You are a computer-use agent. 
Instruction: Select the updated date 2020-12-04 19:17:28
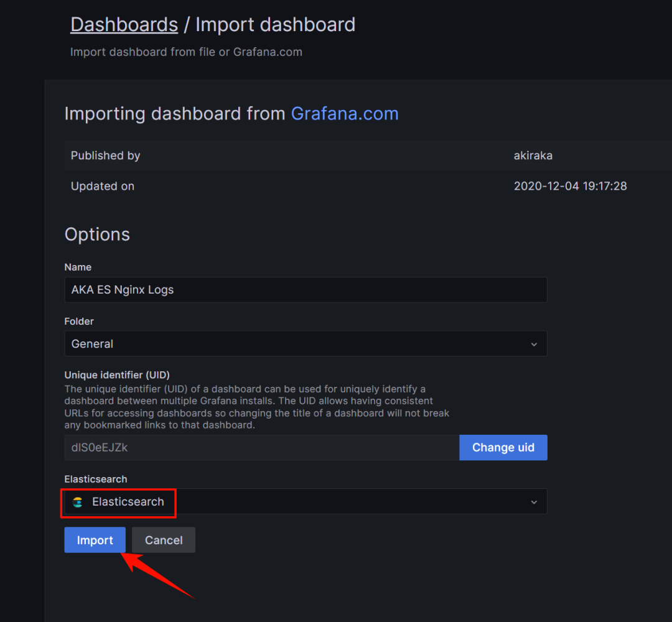tap(570, 186)
